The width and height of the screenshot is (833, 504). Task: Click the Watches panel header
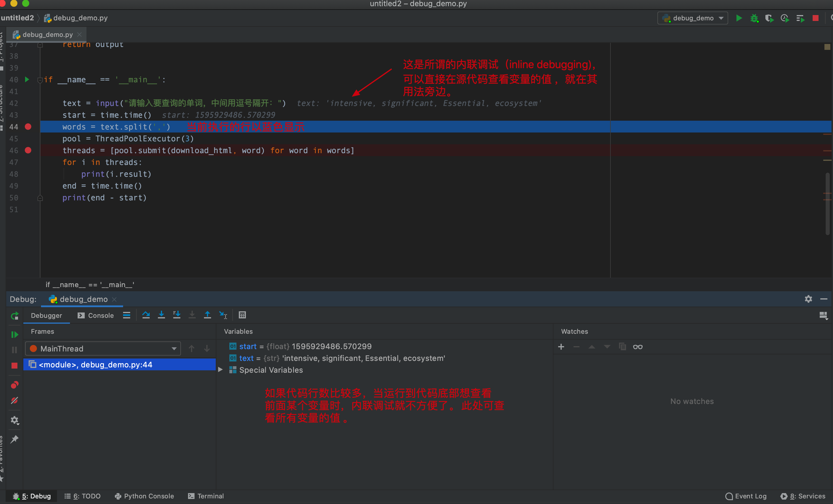coord(574,331)
